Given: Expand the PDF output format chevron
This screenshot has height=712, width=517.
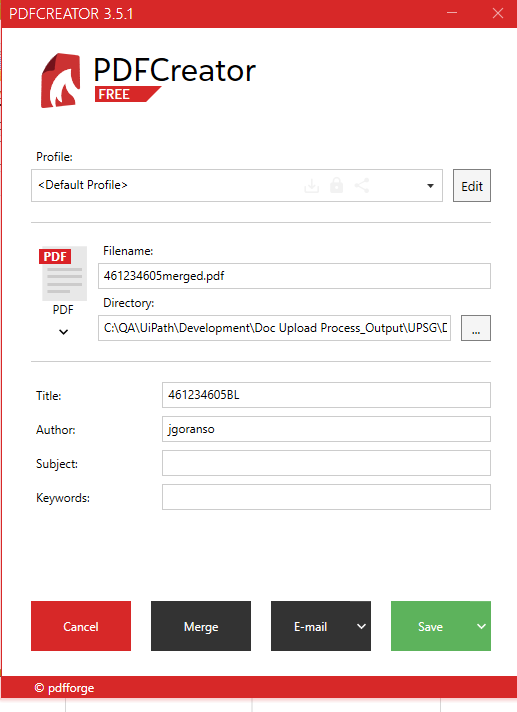Looking at the screenshot, I should click(64, 332).
